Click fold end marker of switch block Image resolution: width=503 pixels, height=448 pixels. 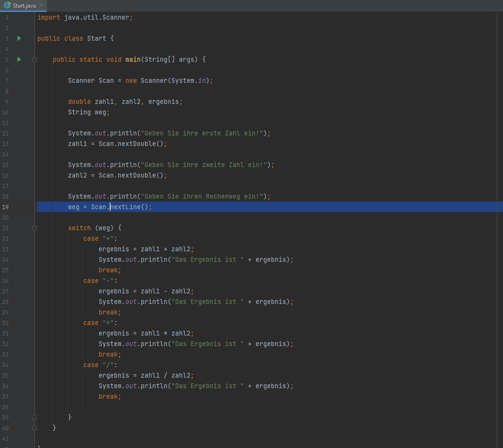(x=34, y=417)
